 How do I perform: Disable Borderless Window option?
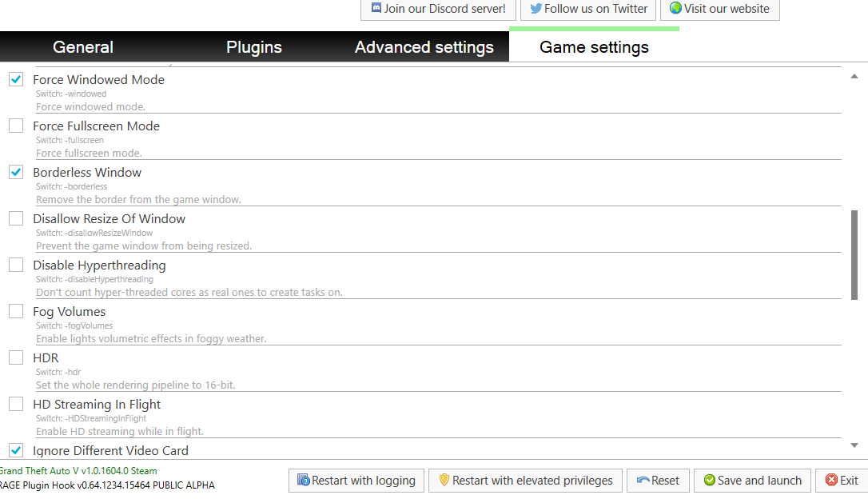tap(16, 173)
